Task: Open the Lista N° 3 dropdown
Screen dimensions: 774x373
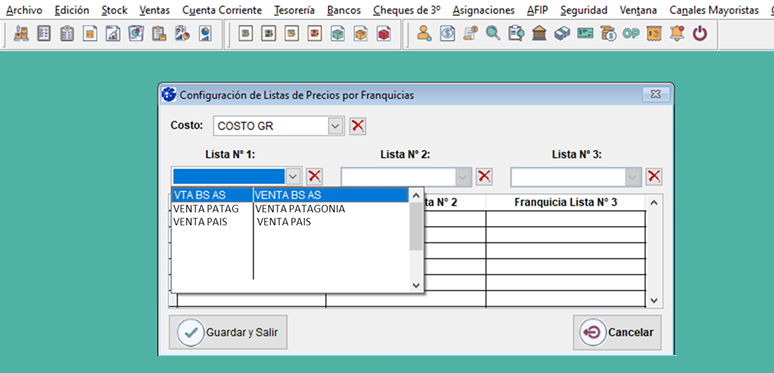Action: pyautogui.click(x=633, y=177)
